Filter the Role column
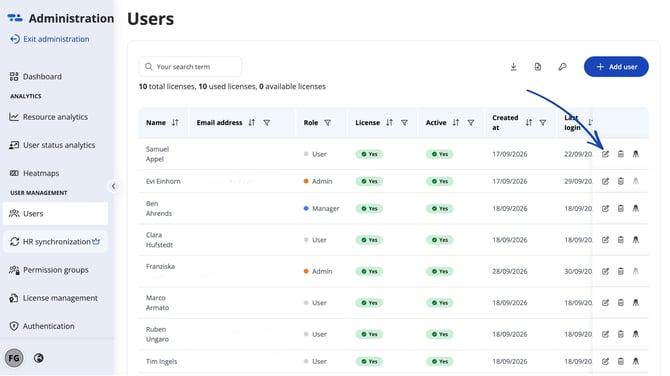670x376 pixels. click(327, 123)
